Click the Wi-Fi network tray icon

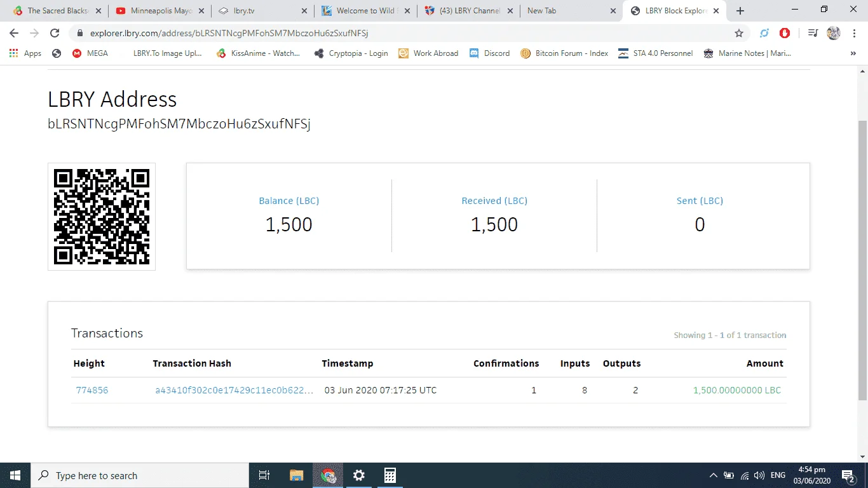(x=744, y=475)
